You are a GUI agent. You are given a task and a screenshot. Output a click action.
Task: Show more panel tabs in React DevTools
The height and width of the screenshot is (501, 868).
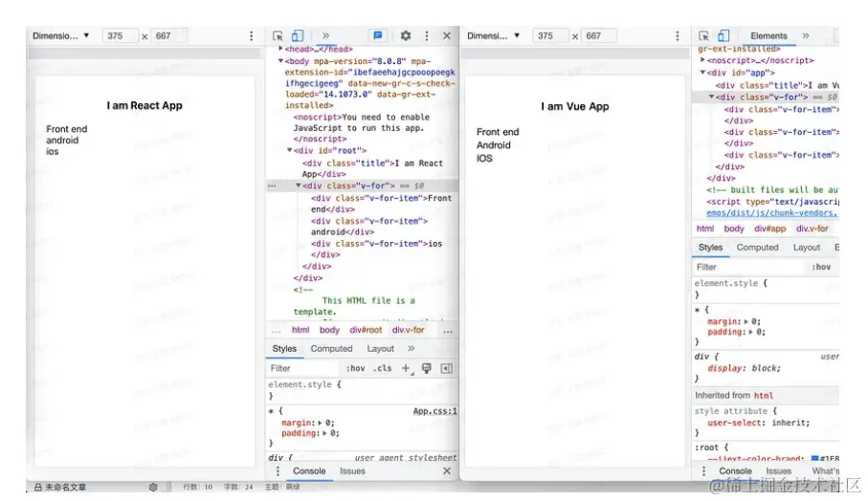click(325, 36)
